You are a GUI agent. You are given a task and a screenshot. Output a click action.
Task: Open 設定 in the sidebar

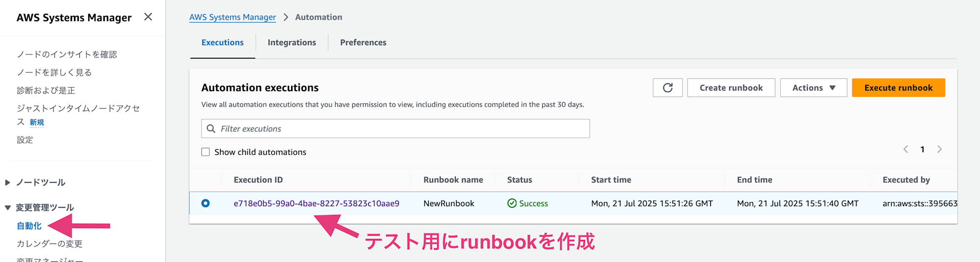[x=25, y=140]
